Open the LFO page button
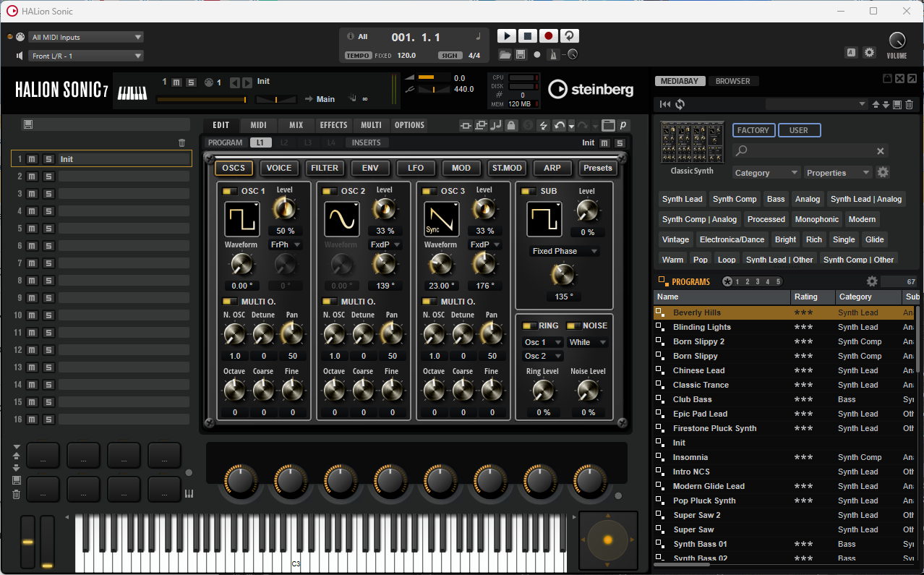924x575 pixels. tap(416, 168)
